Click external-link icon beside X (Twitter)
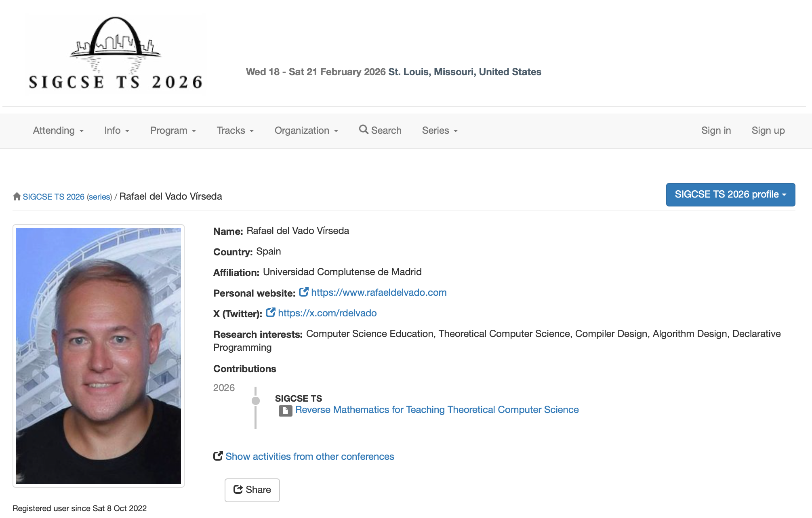Screen dimensions: 812x518 pyautogui.click(x=270, y=313)
